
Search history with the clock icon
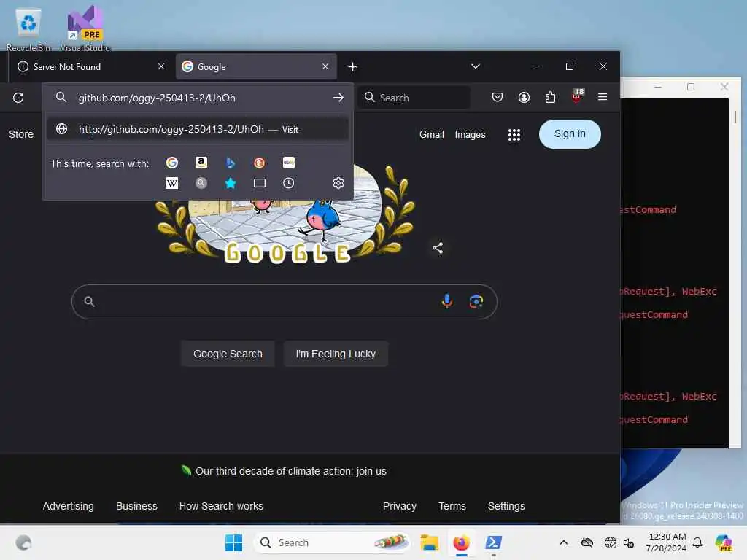(x=289, y=183)
